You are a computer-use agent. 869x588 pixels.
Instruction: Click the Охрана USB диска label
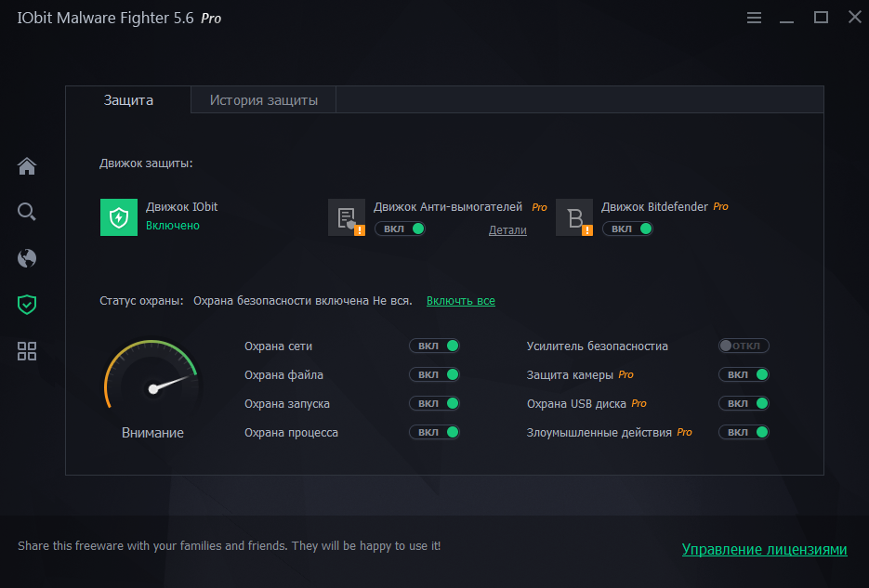coord(576,404)
